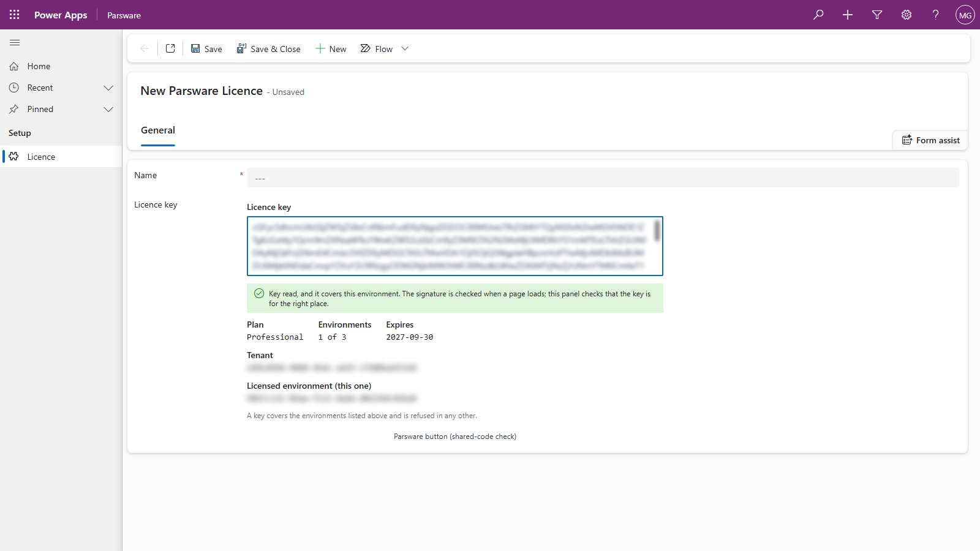The image size is (980, 551).
Task: Switch to the General tab
Action: tap(158, 130)
